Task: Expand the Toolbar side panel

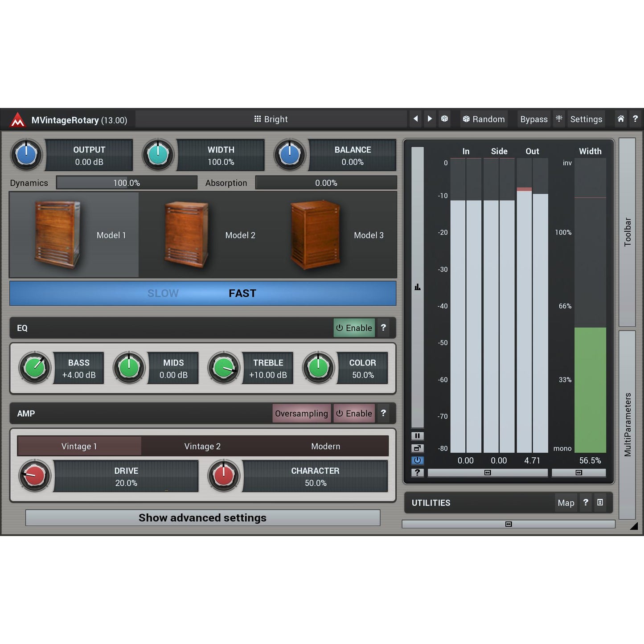Action: (627, 232)
